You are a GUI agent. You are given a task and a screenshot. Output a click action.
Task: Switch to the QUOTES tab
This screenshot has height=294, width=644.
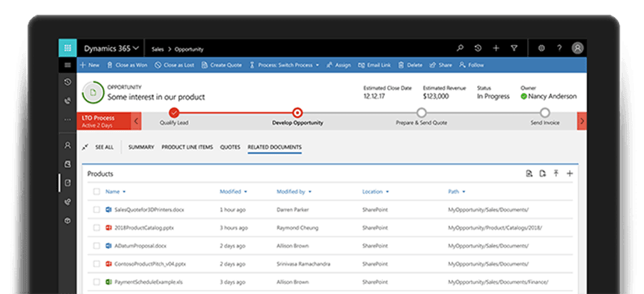point(230,147)
